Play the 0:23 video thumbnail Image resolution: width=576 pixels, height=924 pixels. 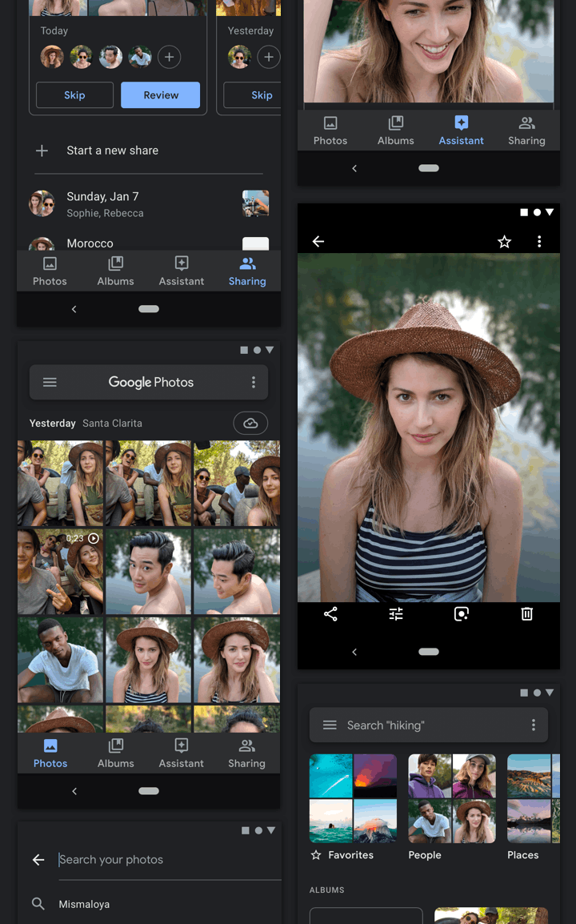(60, 572)
